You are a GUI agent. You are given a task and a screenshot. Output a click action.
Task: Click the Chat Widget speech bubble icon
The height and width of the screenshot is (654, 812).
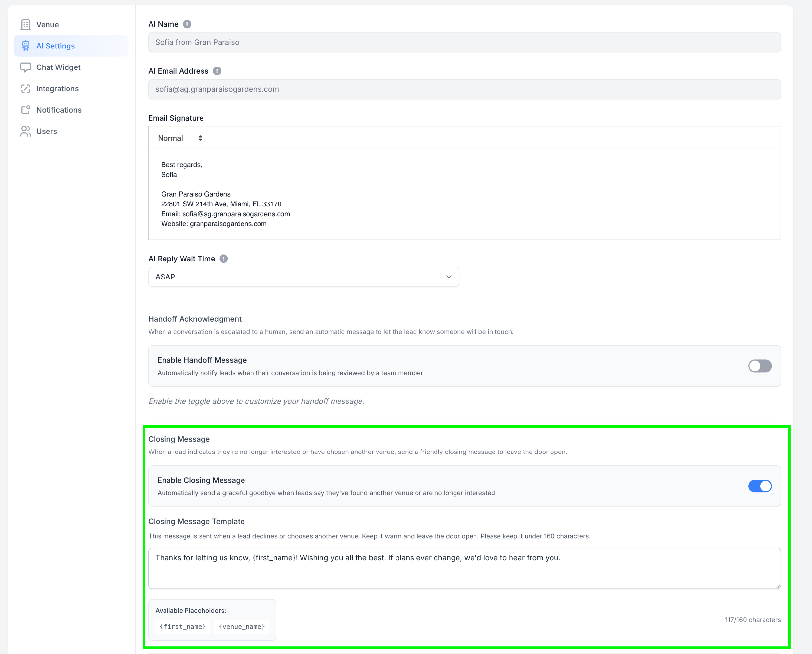[x=25, y=67]
